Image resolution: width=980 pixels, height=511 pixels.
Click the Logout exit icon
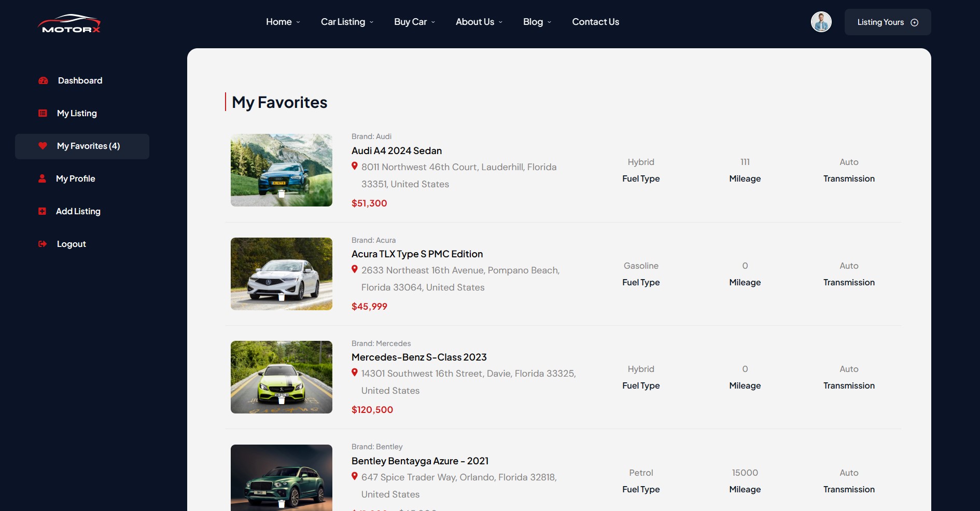(x=43, y=244)
